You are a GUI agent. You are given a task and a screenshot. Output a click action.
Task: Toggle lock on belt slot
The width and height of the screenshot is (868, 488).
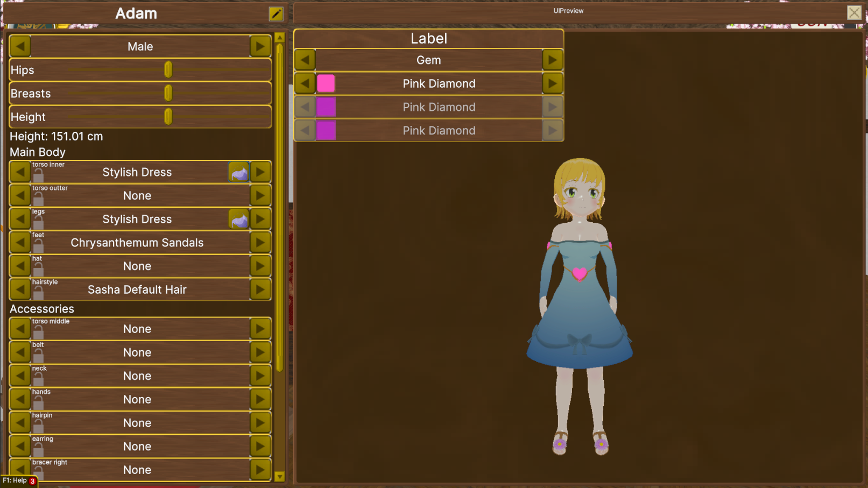pos(38,356)
